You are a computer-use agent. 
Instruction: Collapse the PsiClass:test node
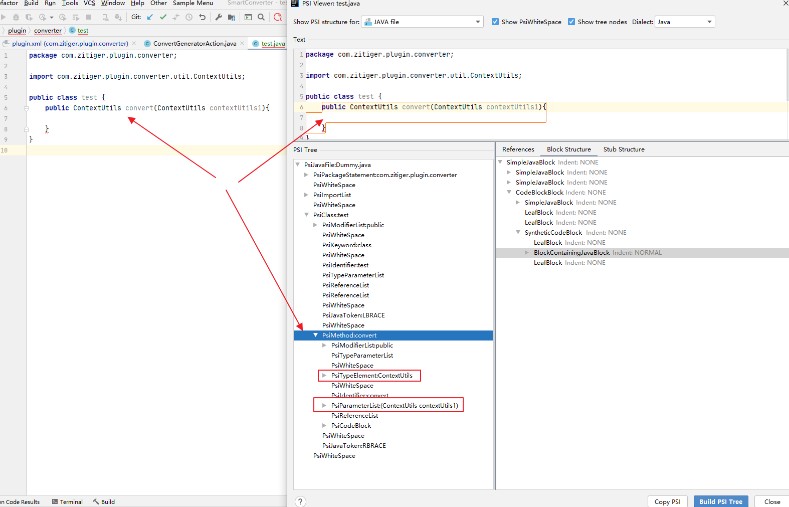point(306,215)
